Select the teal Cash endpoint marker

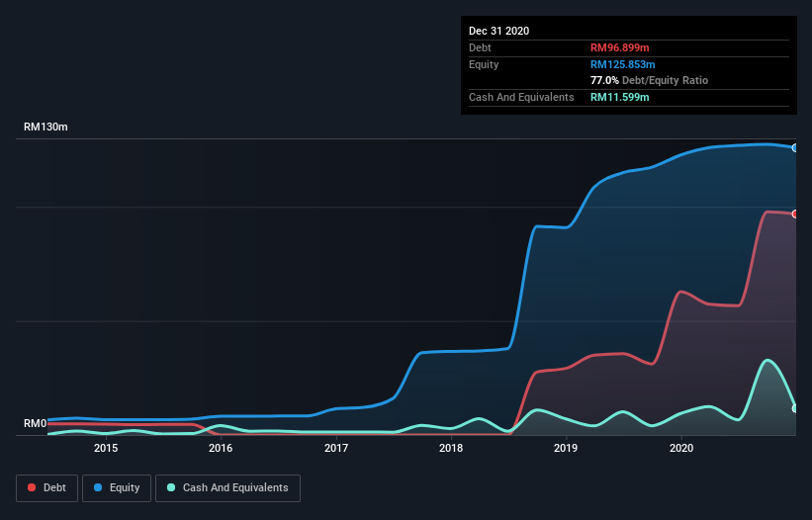795,408
